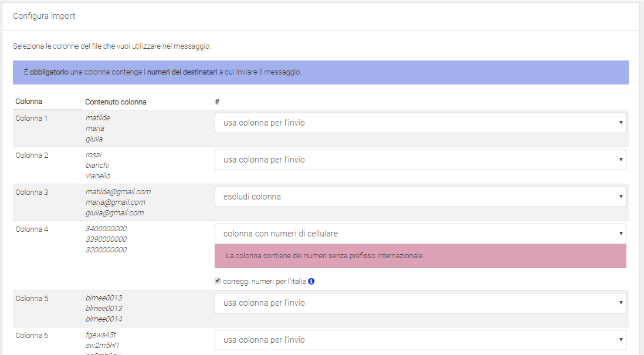This screenshot has width=644, height=355.
Task: Click the blue obbligatorio notice banner
Action: (320, 72)
